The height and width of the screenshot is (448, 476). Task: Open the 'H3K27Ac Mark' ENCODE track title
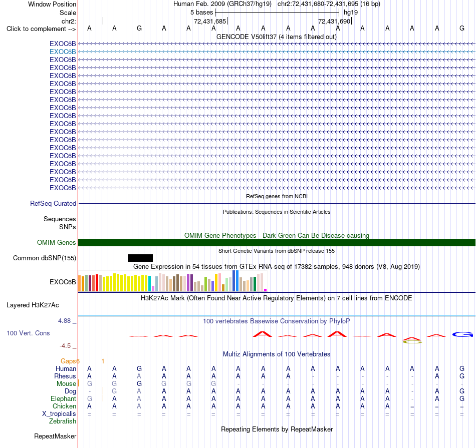tap(277, 298)
